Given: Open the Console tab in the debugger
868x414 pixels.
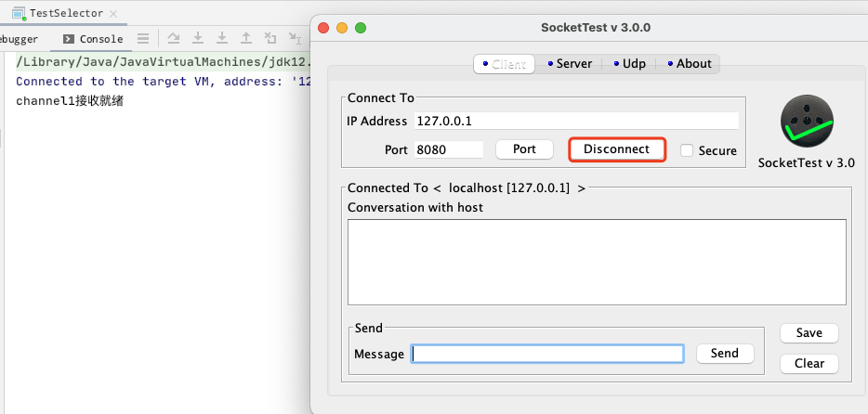Looking at the screenshot, I should click(x=92, y=39).
